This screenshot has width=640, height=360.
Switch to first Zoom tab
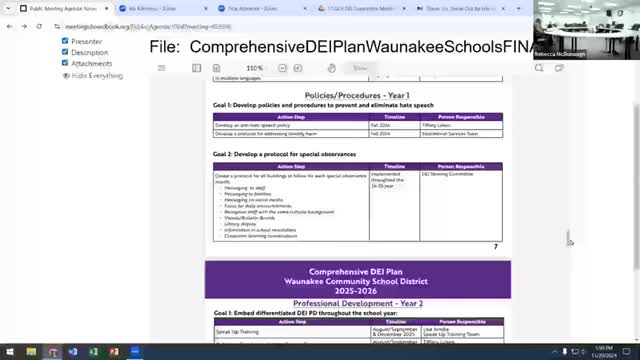[162, 9]
